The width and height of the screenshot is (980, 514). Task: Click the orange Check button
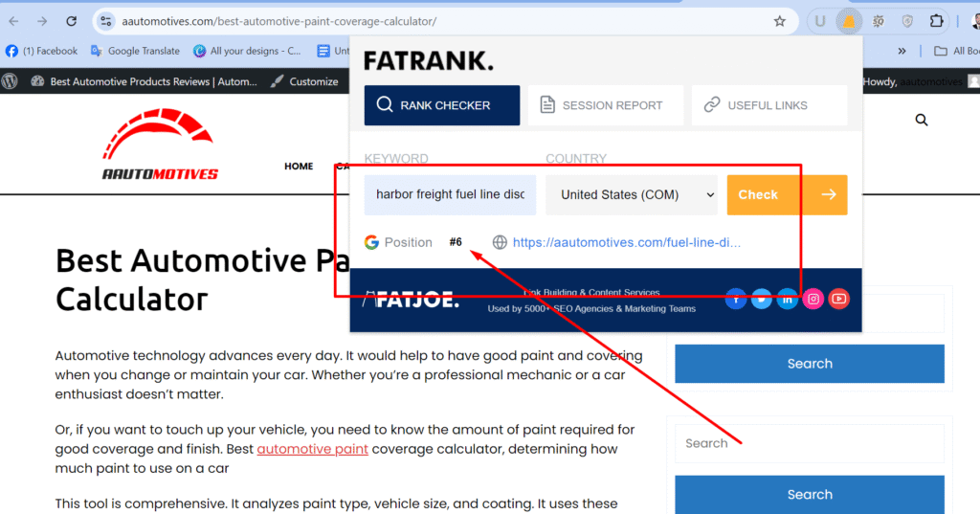[787, 194]
